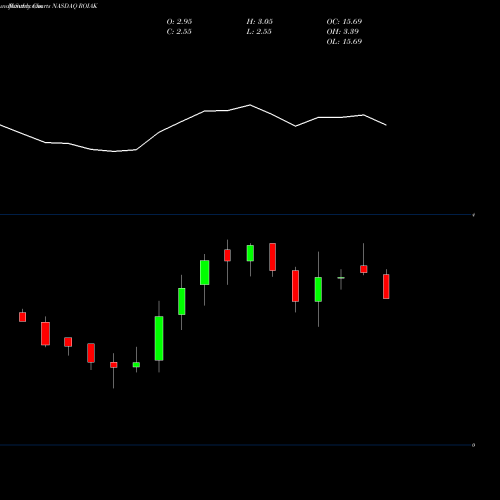
Task: Click the tiny green doji candle
Action: point(341,278)
